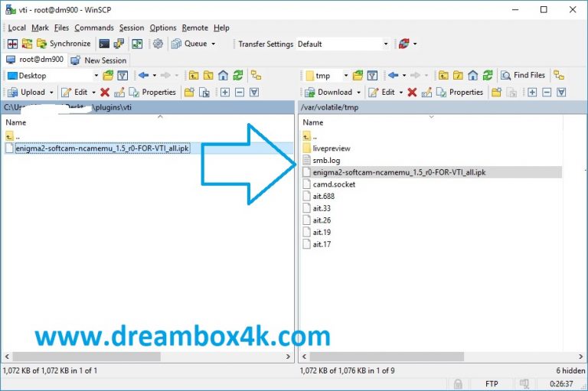Open Preferences gear icon
The height and width of the screenshot is (391, 588).
(158, 44)
